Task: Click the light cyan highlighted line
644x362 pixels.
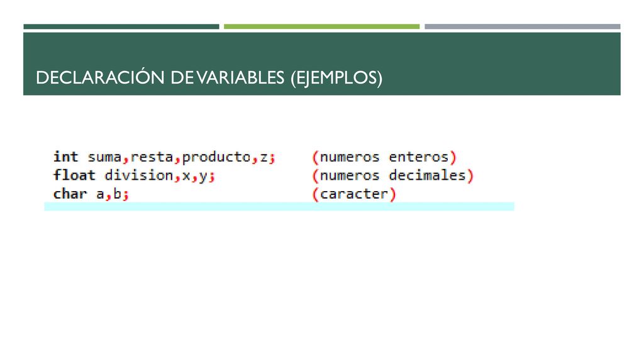Action: point(279,206)
